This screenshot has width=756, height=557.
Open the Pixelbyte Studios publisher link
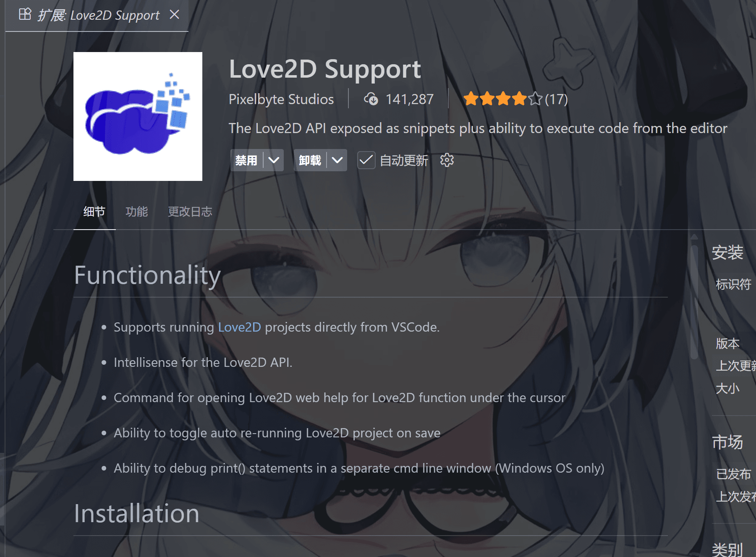tap(281, 99)
